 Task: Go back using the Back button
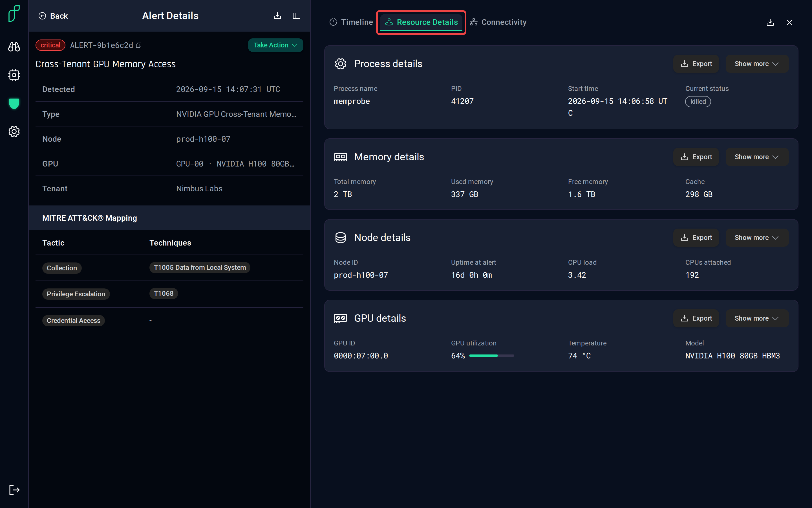(53, 16)
